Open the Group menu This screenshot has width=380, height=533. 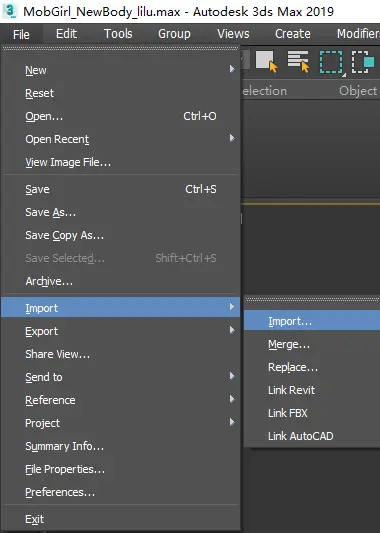coord(174,34)
